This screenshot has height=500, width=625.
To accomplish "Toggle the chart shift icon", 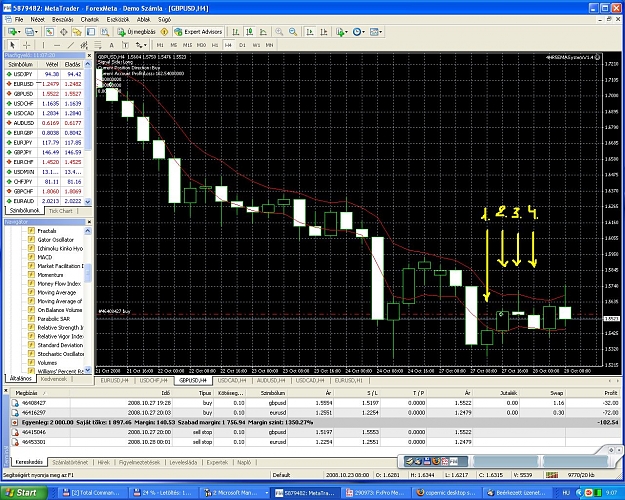I will pos(324,32).
